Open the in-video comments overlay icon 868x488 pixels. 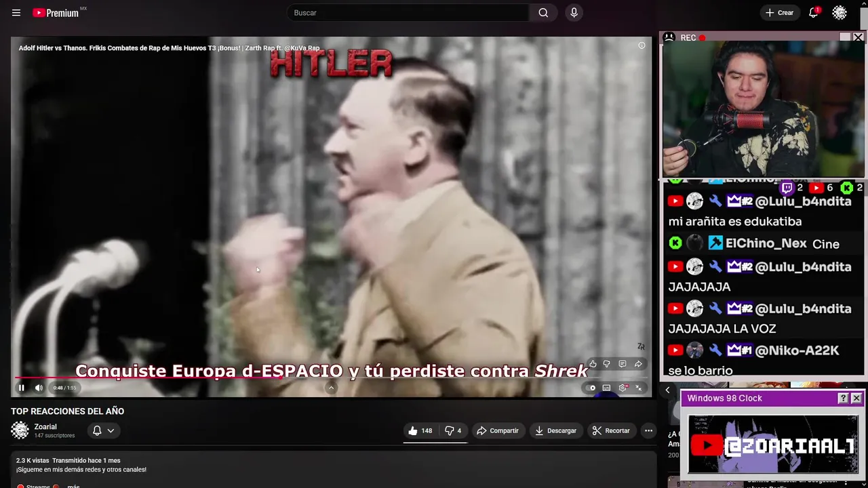tap(623, 364)
